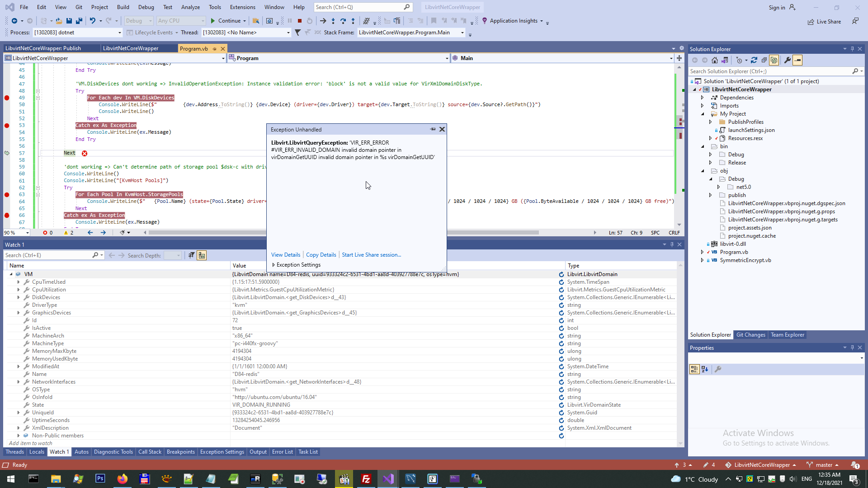Toggle breakpoint on line 63
Screen dimensions: 868x488
click(7, 195)
